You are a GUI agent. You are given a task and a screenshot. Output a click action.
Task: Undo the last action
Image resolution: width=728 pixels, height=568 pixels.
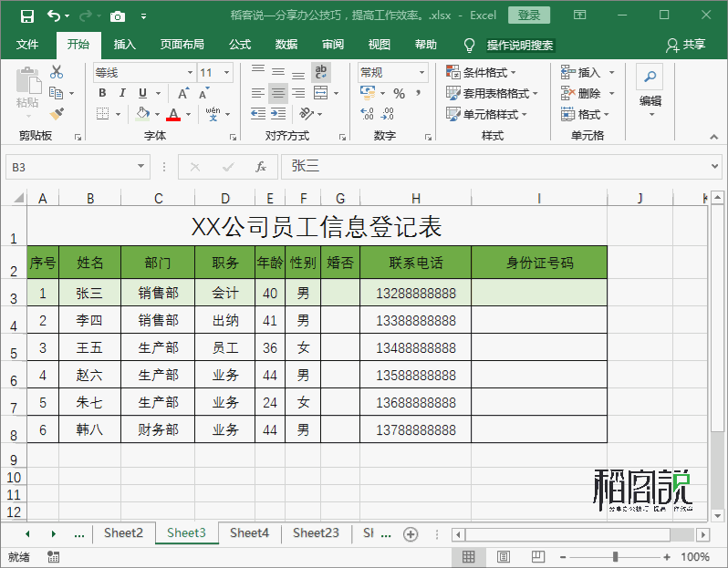coord(54,16)
